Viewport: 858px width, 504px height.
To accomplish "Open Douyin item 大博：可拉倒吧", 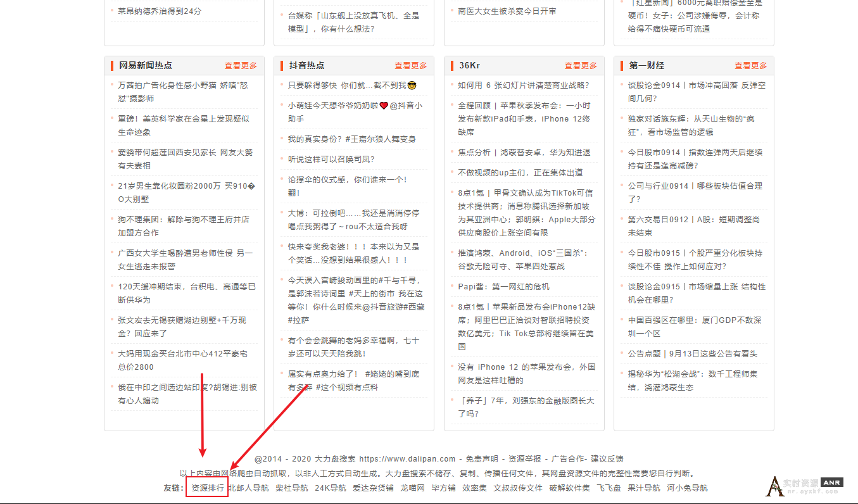I will pyautogui.click(x=353, y=220).
